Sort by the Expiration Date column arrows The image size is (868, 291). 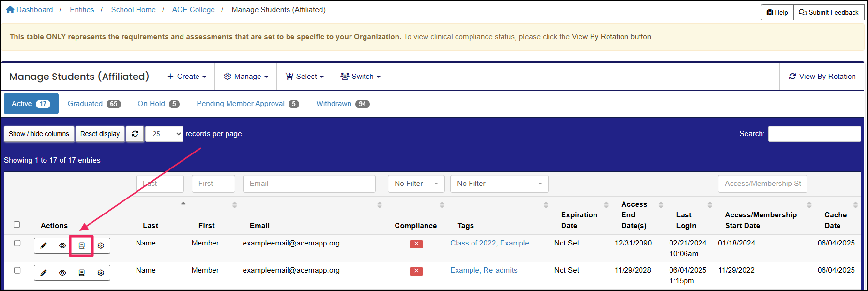pyautogui.click(x=606, y=205)
